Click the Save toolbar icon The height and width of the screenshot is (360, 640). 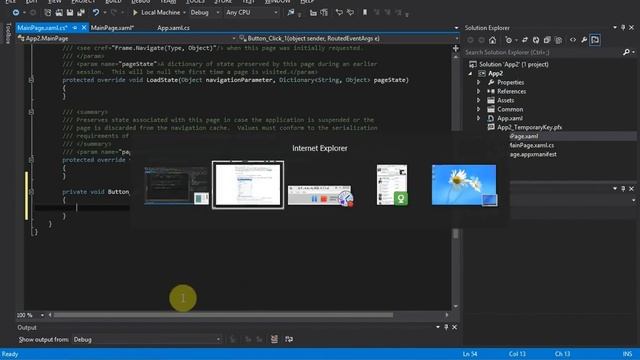click(x=70, y=13)
